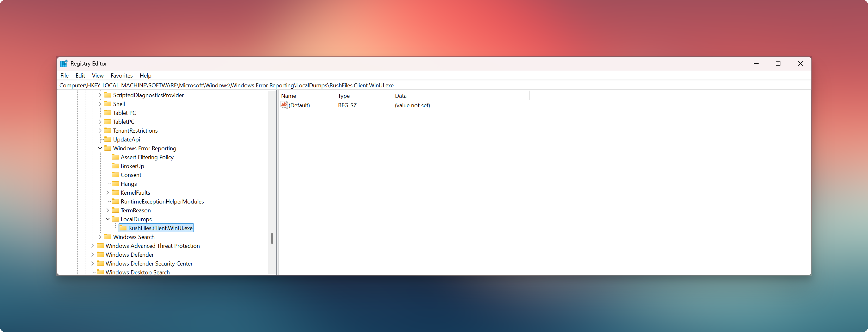Select the Hangs key label
This screenshot has height=332, width=868.
point(129,184)
